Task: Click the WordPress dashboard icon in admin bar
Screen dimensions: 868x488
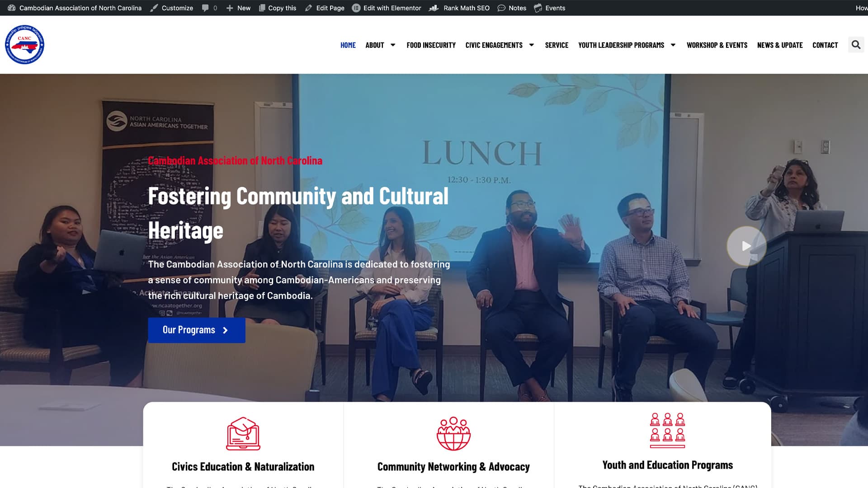Action: (12, 8)
